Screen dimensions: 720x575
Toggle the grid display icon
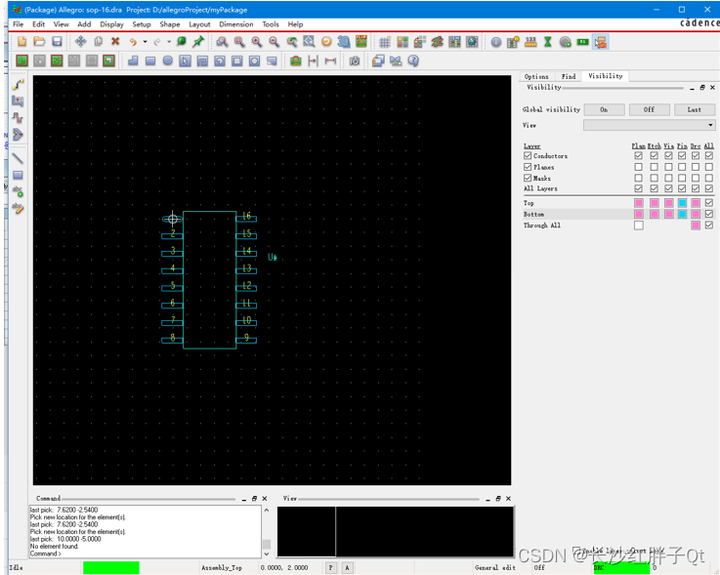(x=384, y=42)
